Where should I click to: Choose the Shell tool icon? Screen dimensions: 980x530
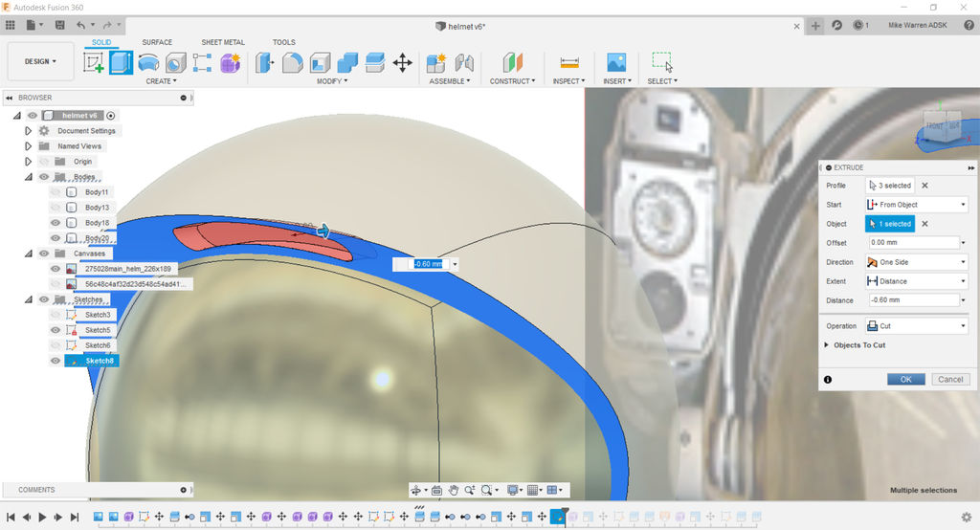click(320, 62)
